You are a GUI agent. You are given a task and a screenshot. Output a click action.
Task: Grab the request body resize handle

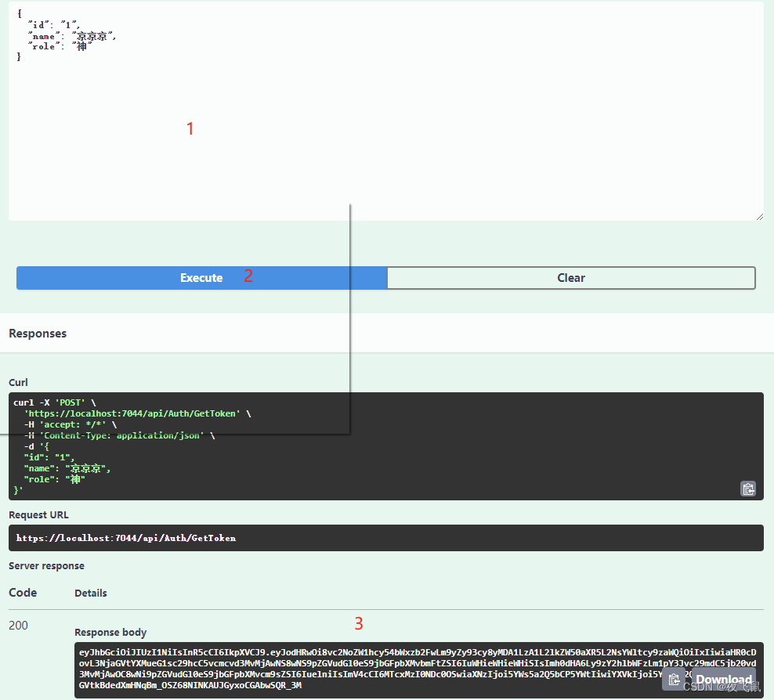tap(759, 216)
